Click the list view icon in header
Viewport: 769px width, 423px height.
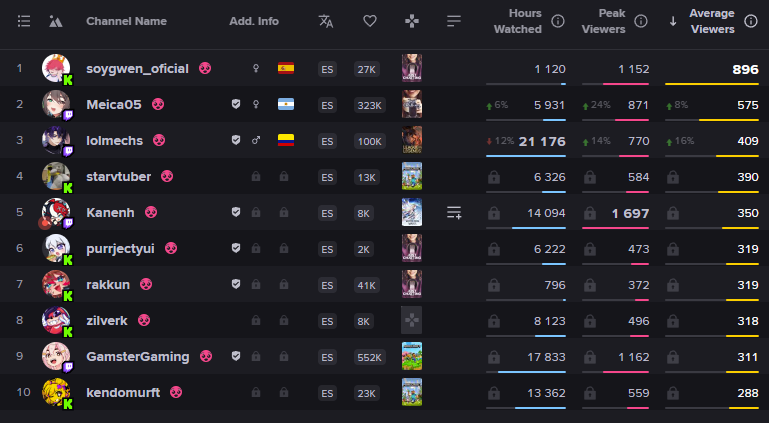pos(24,21)
